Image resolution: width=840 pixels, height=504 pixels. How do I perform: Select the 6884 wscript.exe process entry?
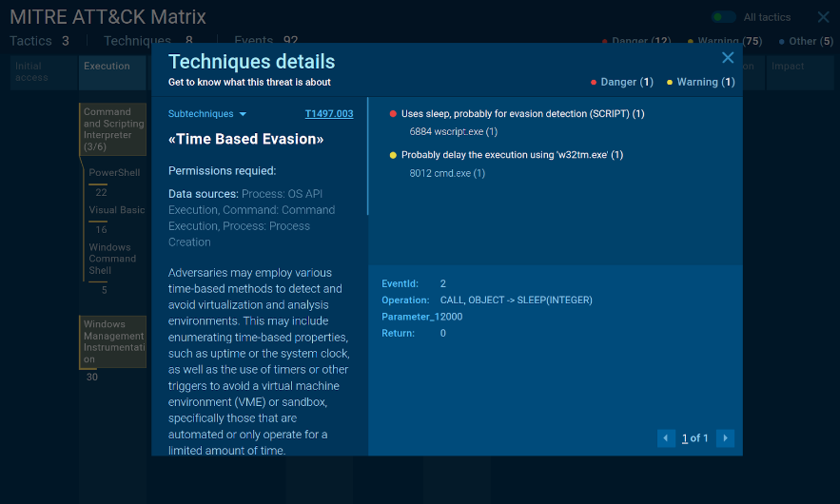[453, 132]
